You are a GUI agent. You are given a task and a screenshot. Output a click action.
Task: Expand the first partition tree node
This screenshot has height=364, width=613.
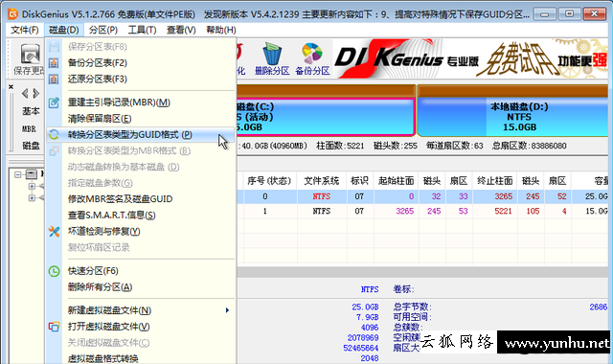click(x=32, y=186)
